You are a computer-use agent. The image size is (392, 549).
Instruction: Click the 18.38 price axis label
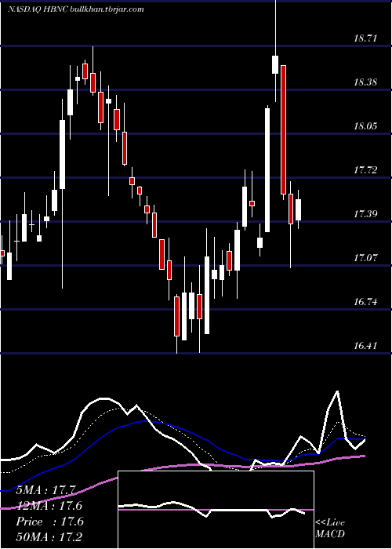(x=365, y=82)
